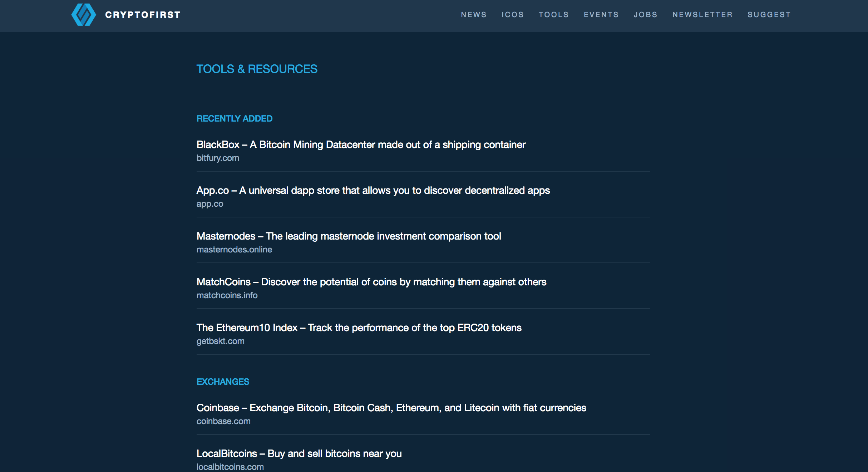Open The Ethereum10 Index entry
The width and height of the screenshot is (868, 472).
(359, 328)
